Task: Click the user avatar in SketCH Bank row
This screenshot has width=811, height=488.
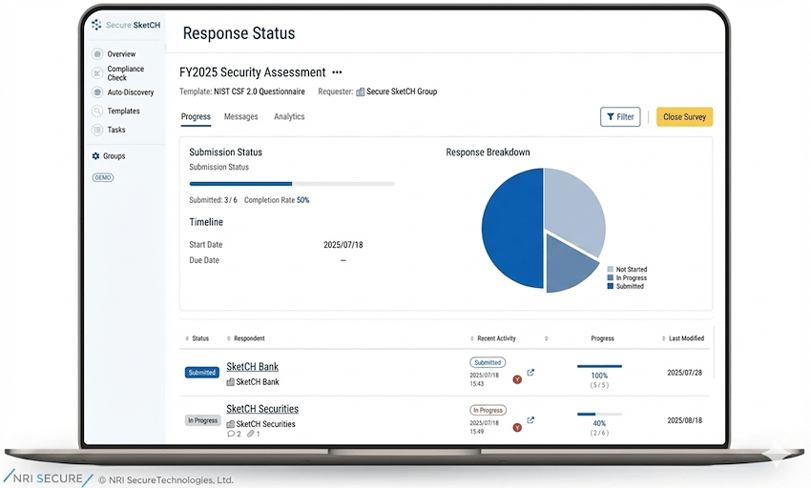Action: (517, 380)
